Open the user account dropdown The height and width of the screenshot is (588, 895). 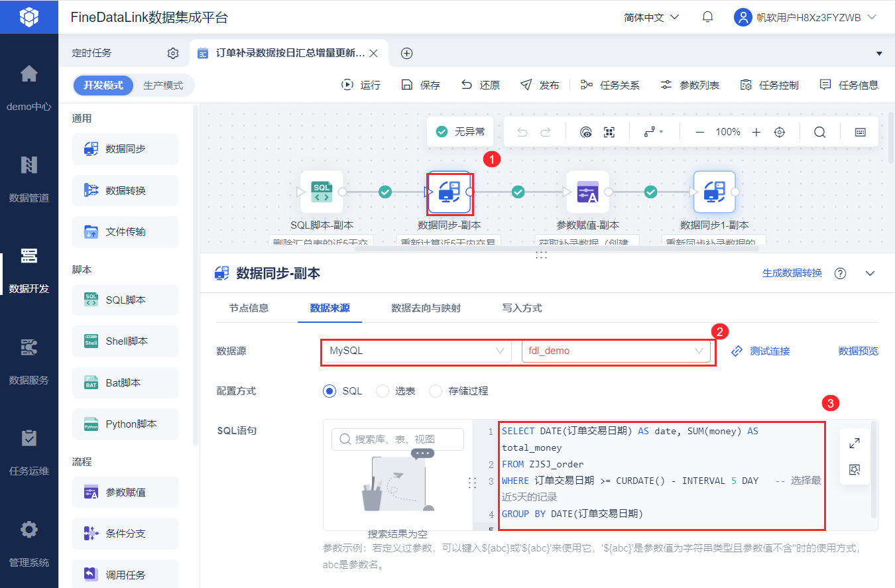[805, 17]
